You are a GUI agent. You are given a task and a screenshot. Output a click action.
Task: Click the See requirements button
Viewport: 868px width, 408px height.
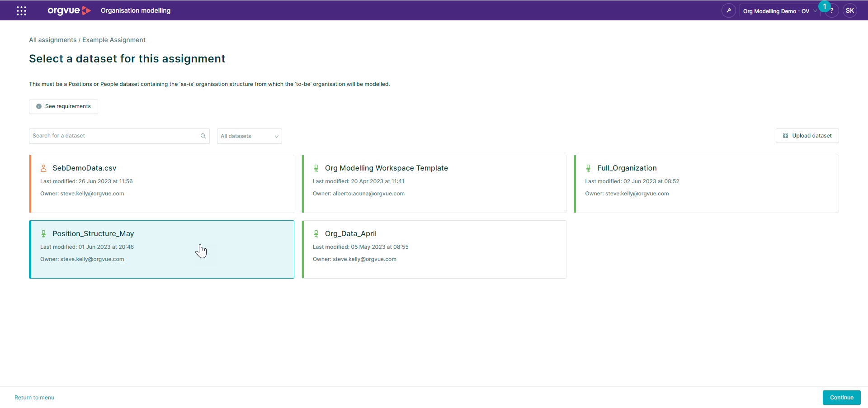pyautogui.click(x=63, y=107)
